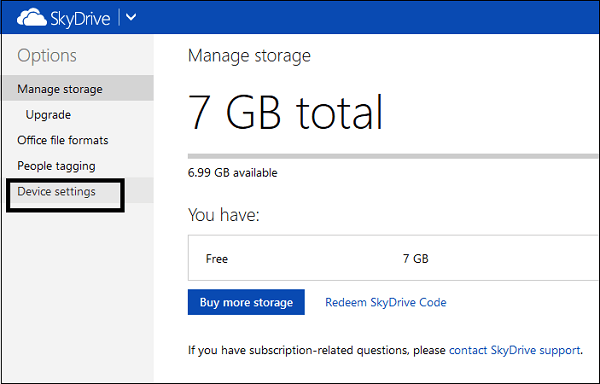The height and width of the screenshot is (384, 600).
Task: Click the storage usage progress bar
Action: (393, 156)
